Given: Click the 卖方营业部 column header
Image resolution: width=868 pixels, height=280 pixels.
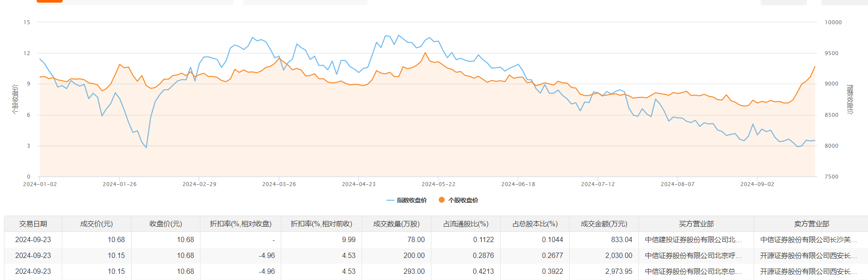Looking at the screenshot, I should coord(811,224).
